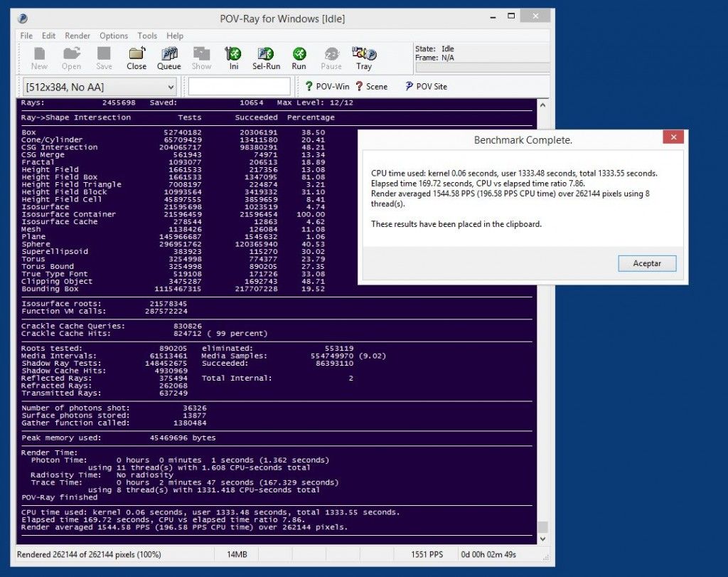The height and width of the screenshot is (577, 728).
Task: Click the Open file toolbar icon
Action: point(72,58)
